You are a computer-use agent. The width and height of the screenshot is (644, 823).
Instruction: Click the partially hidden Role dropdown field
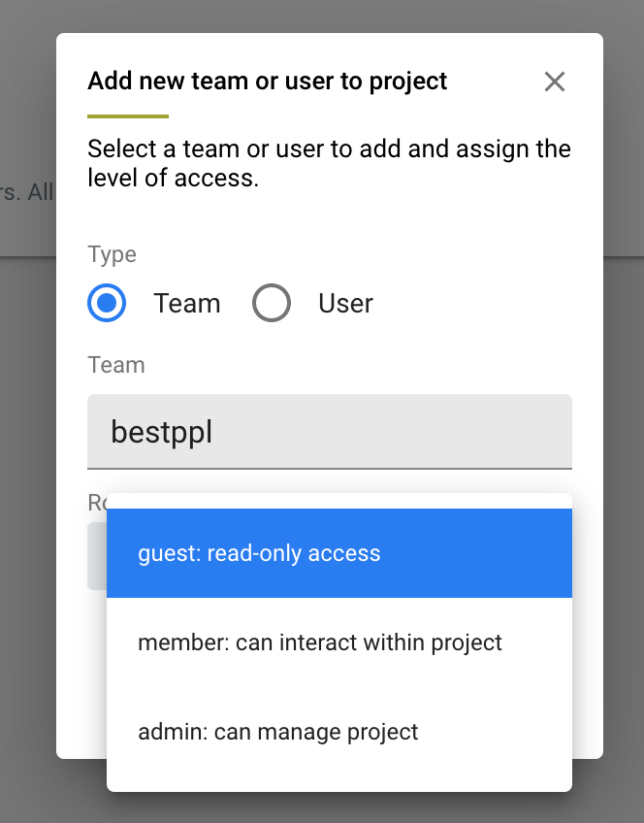point(97,556)
